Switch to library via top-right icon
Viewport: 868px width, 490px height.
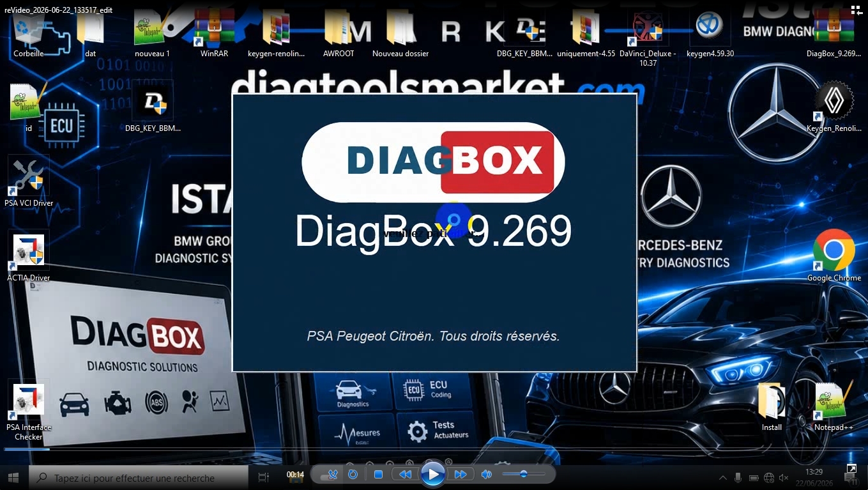point(857,10)
